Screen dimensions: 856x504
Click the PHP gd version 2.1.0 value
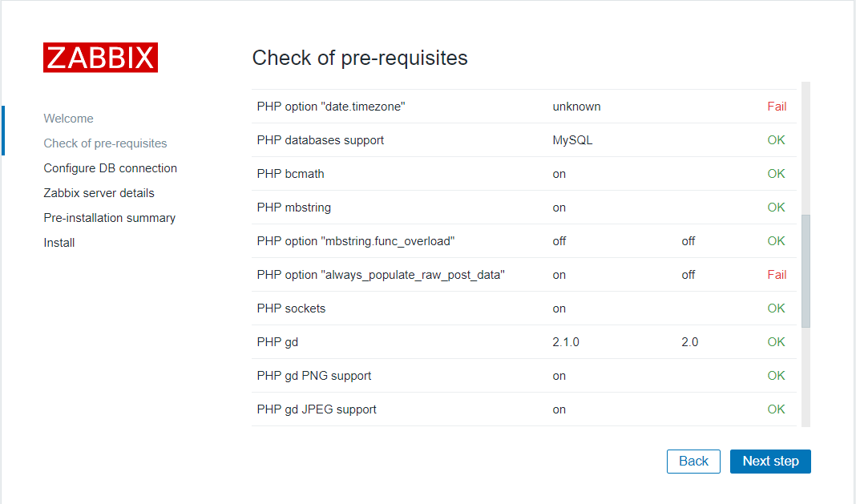point(565,342)
